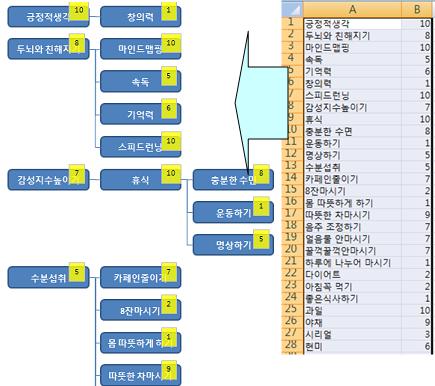Click the yellow 2 note on 8잔마시기
Viewport: 435px width, 386px height.
[x=169, y=304]
